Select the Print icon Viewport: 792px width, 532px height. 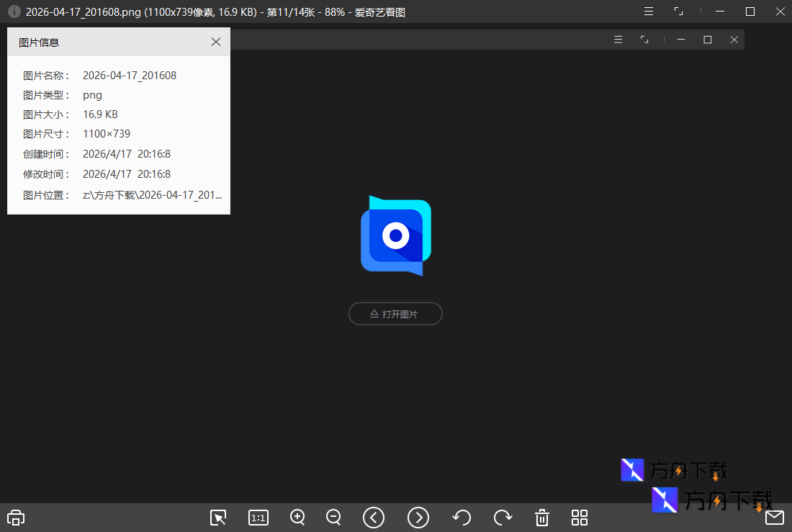pos(15,518)
